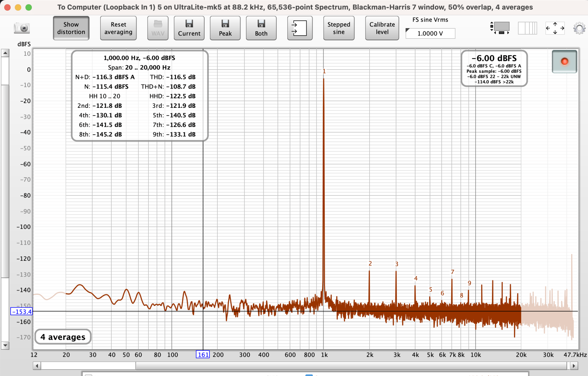This screenshot has height=376, width=588.
Task: Save the Peak trace
Action: pos(225,28)
